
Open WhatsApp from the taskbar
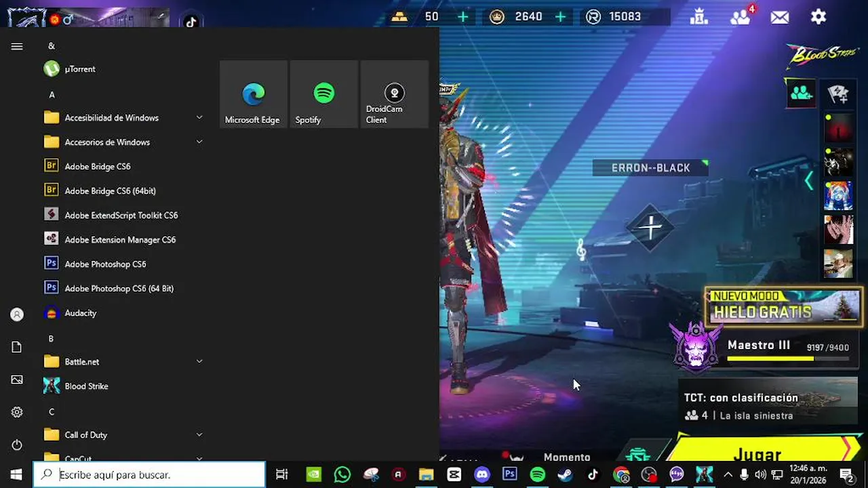(342, 474)
